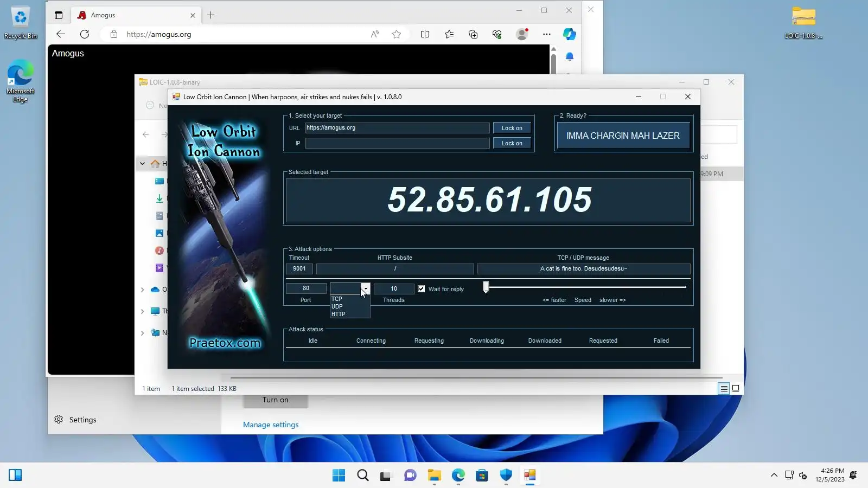Viewport: 868px width, 488px height.
Task: Click the notification bell in Edge sidebar
Action: click(570, 56)
